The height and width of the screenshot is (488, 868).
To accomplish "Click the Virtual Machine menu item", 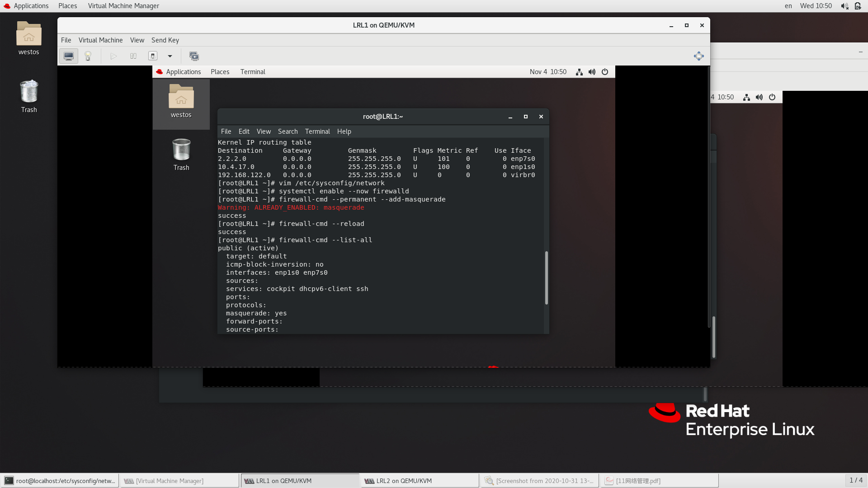I will click(x=100, y=40).
